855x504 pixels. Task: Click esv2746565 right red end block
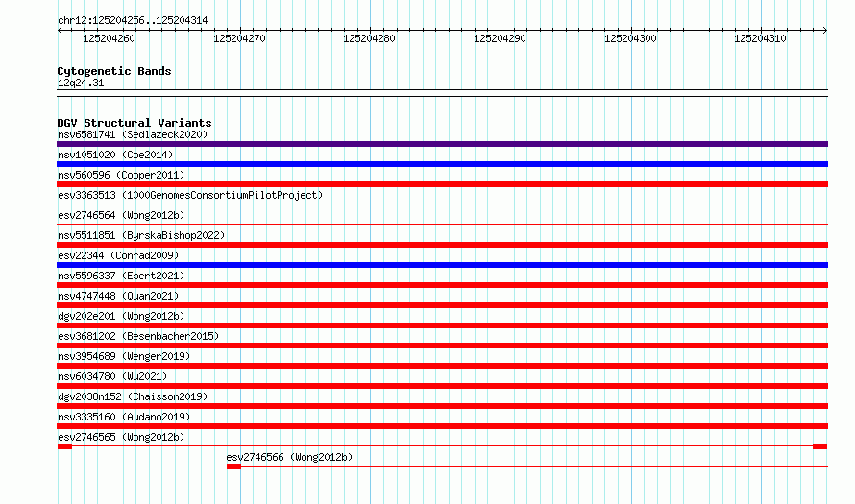tap(819, 446)
